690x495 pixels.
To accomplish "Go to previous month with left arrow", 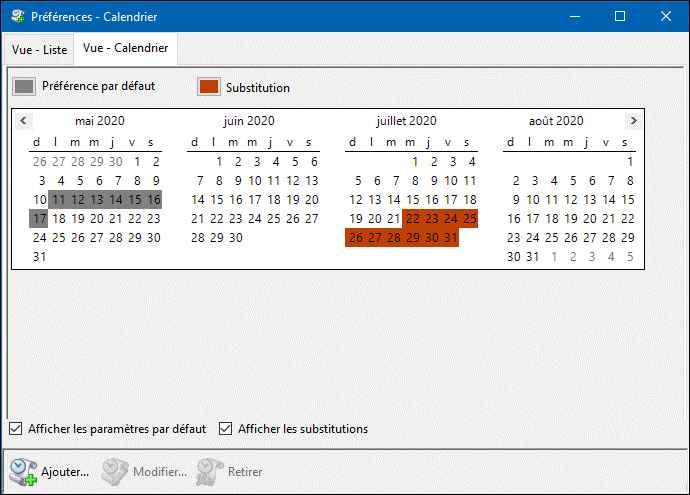I will (x=23, y=121).
